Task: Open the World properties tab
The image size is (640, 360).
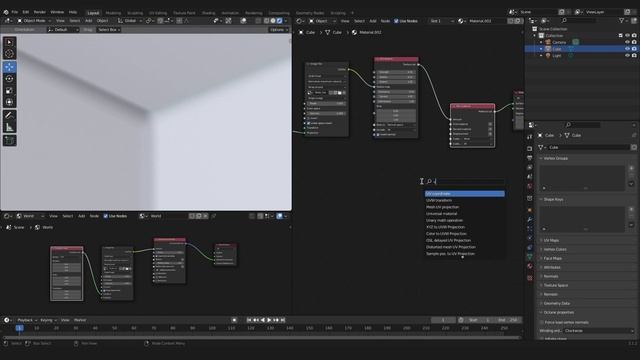Action: [x=530, y=187]
